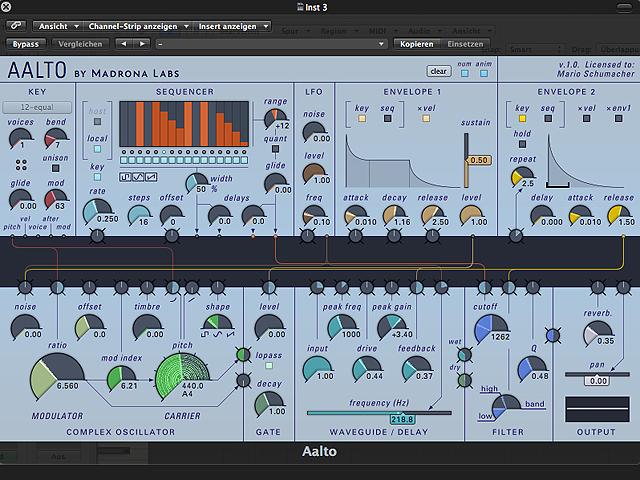Click the wet mix knob
The height and width of the screenshot is (480, 640).
[465, 355]
